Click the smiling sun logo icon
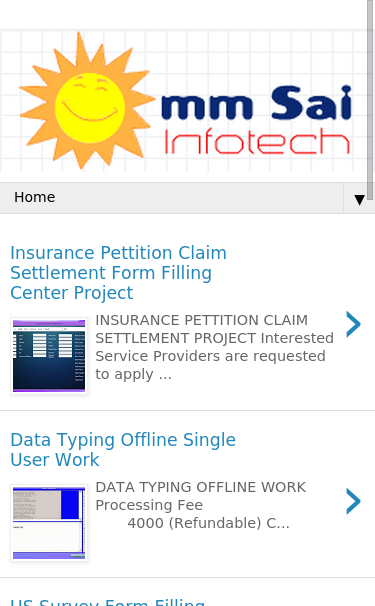Image resolution: width=375 pixels, height=606 pixels. (87, 101)
